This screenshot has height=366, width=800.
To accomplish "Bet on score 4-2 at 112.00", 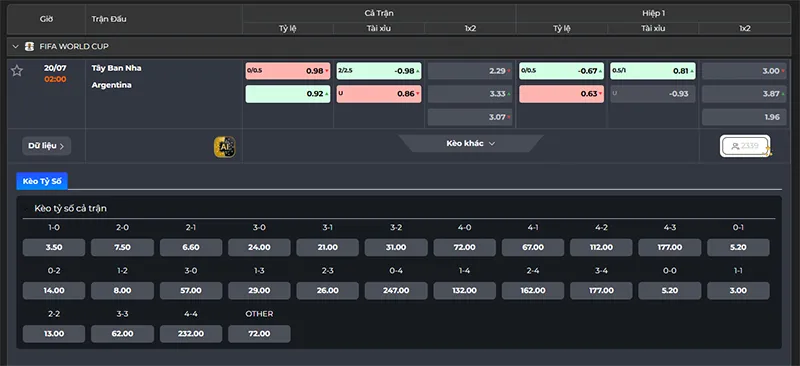I will (602, 247).
